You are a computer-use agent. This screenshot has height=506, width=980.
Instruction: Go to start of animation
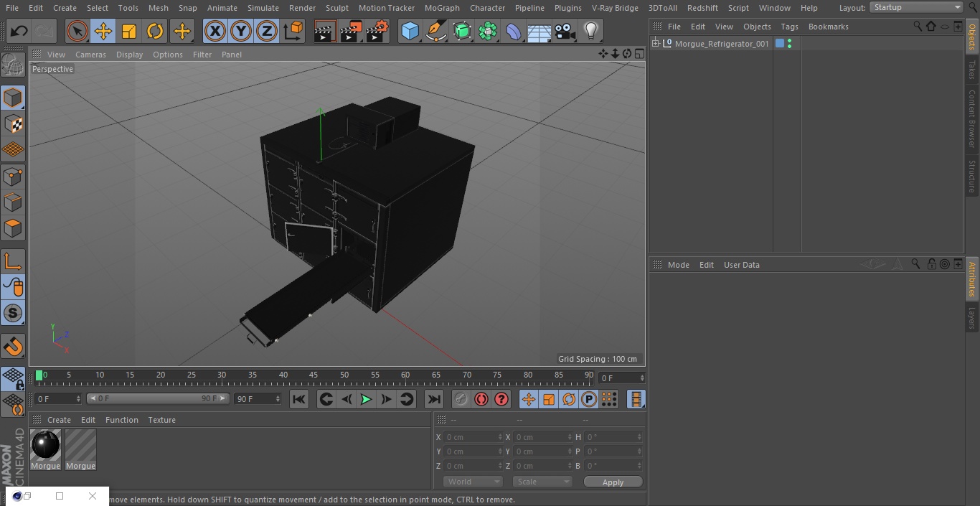click(299, 399)
